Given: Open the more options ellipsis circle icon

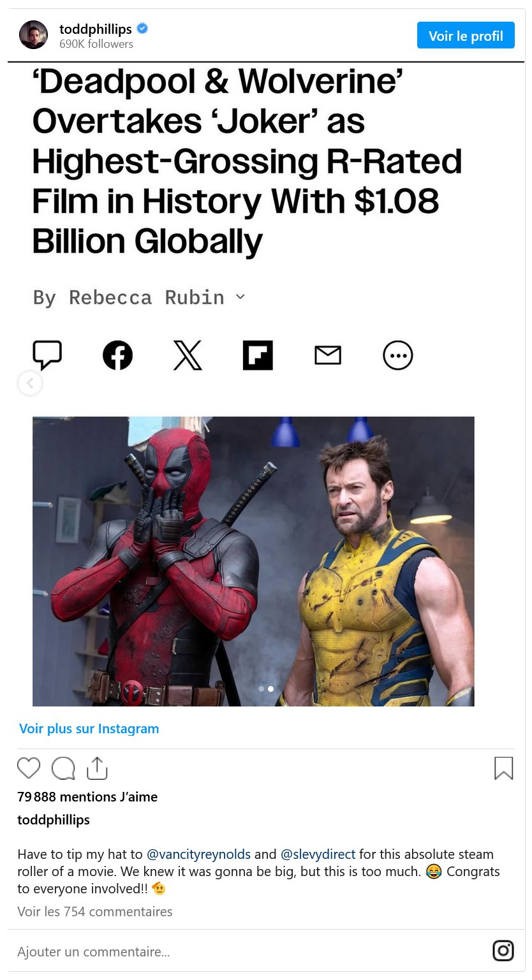Looking at the screenshot, I should pos(398,355).
